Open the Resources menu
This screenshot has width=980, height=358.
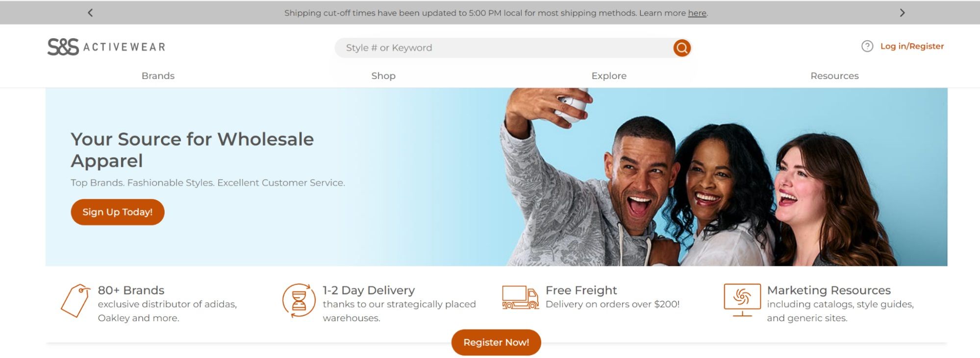pos(834,76)
